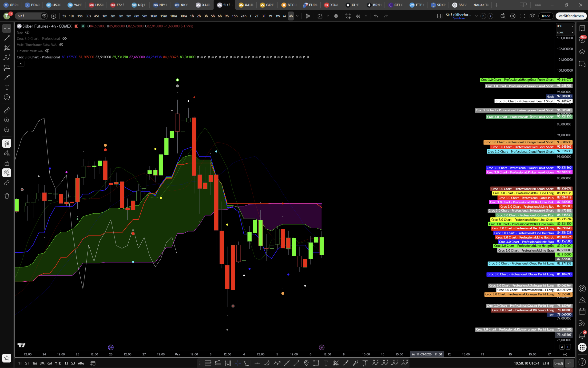Collapse the indicator legend with chevron
The image size is (588, 368).
pyautogui.click(x=21, y=64)
